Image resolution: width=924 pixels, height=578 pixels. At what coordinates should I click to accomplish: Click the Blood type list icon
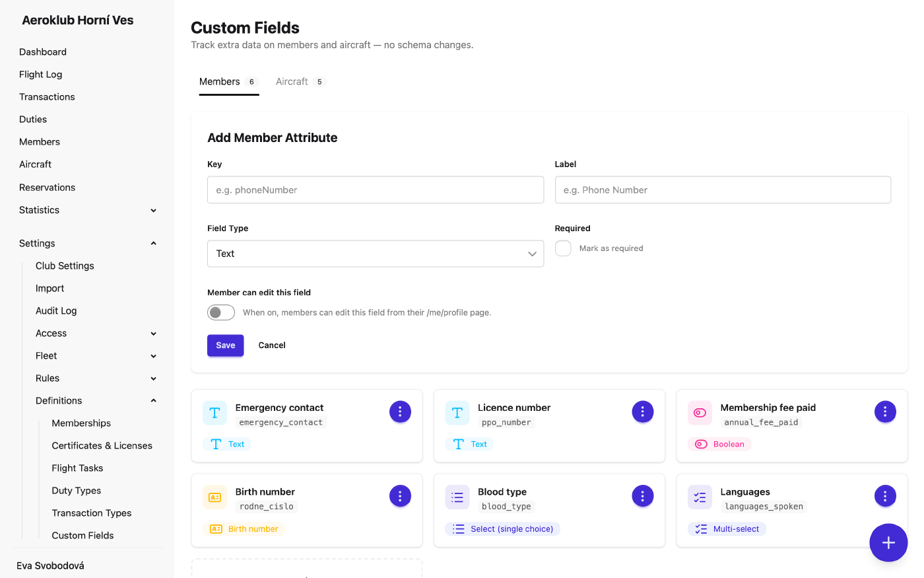click(x=457, y=497)
